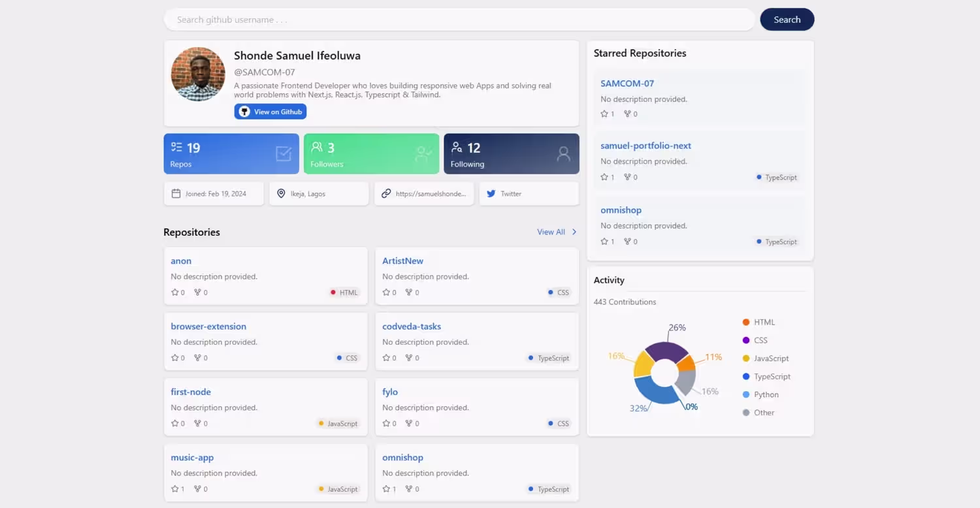Viewport: 980px width, 508px height.
Task: Click the TypeScript tag on codveda-tasks
Action: (x=549, y=358)
